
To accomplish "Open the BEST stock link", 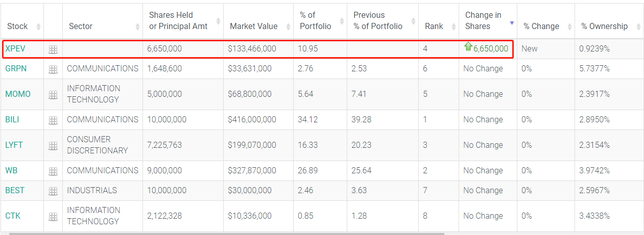I will [x=15, y=190].
